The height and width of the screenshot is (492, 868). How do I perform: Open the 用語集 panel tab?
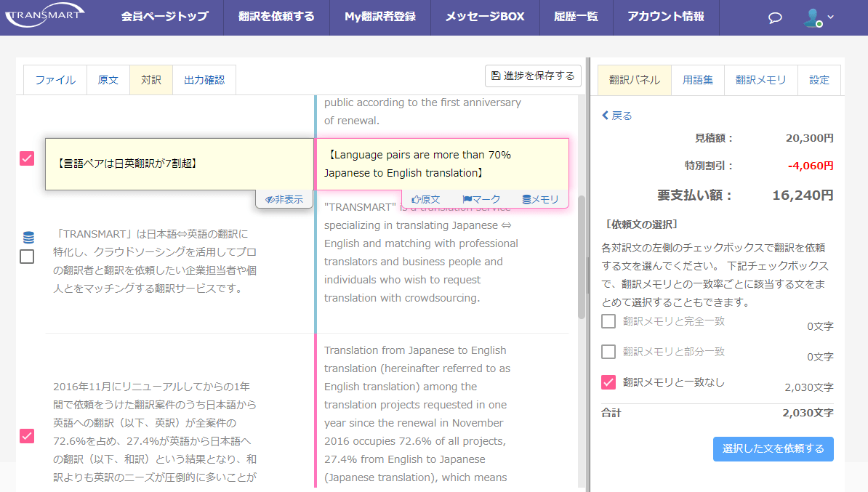[697, 80]
